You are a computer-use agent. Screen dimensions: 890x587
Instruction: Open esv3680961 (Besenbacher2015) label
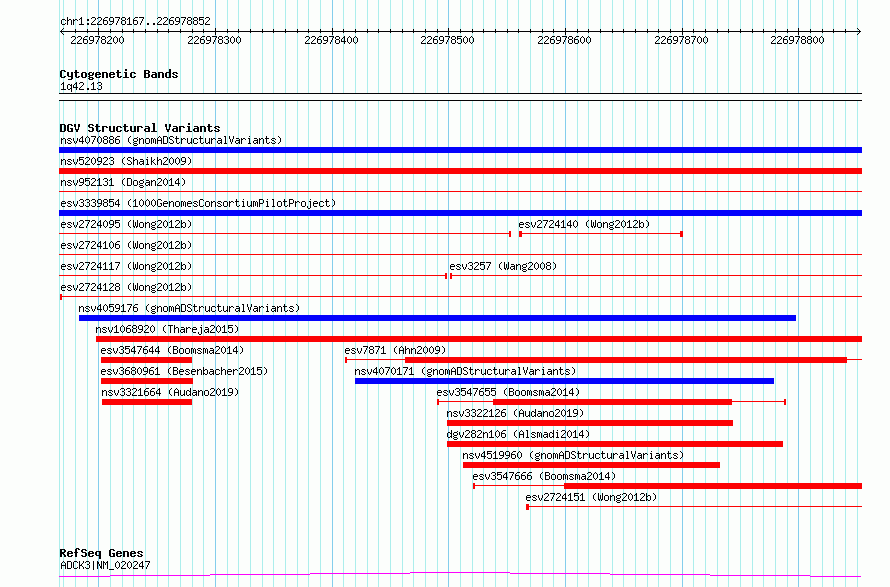[x=184, y=371]
